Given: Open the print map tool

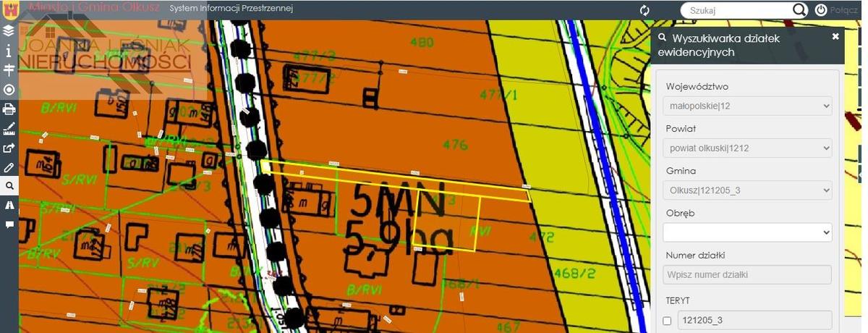Looking at the screenshot, I should pos(9,109).
